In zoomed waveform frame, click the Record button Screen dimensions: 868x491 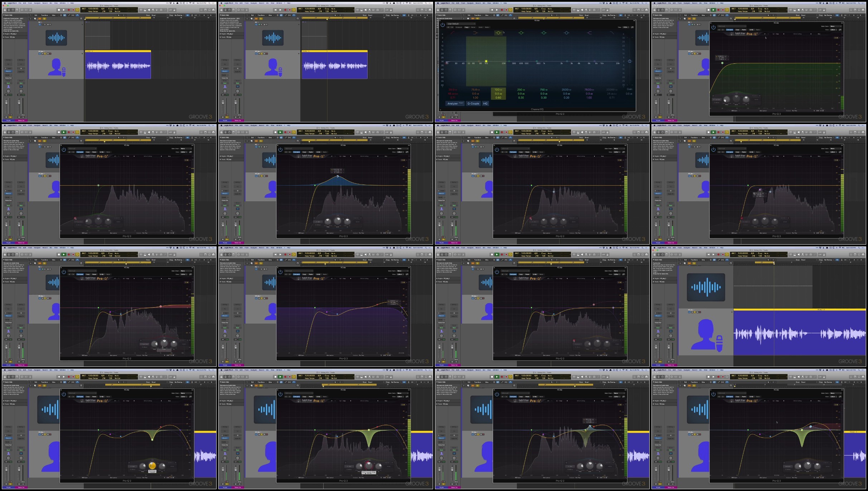pos(718,255)
